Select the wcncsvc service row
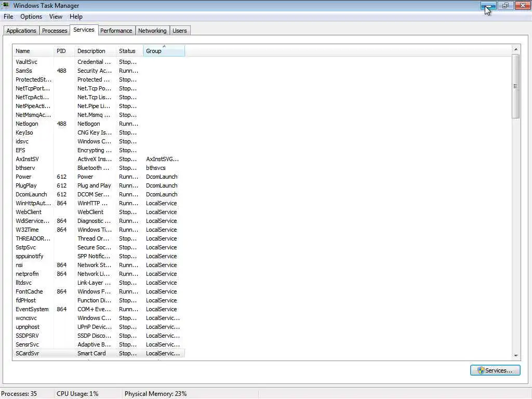 coord(99,317)
